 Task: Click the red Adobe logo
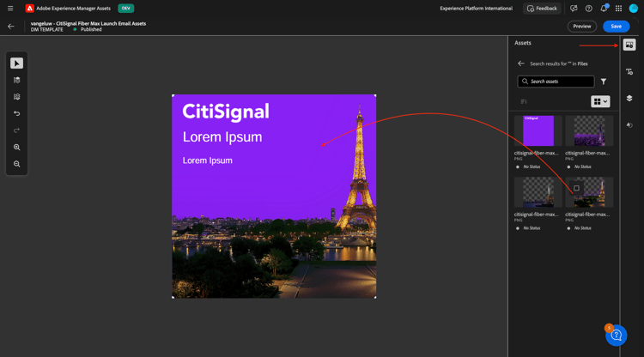[29, 9]
